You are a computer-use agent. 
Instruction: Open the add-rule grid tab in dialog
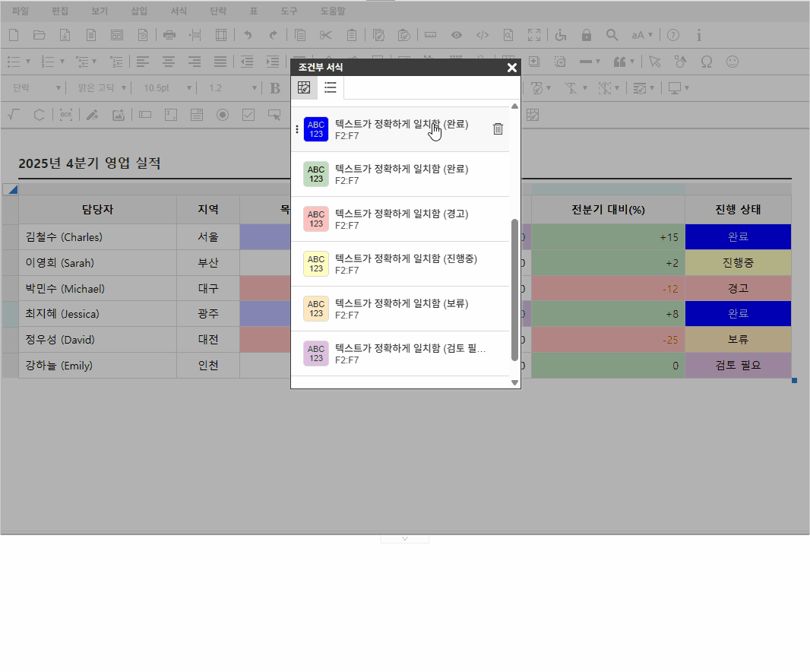(304, 88)
